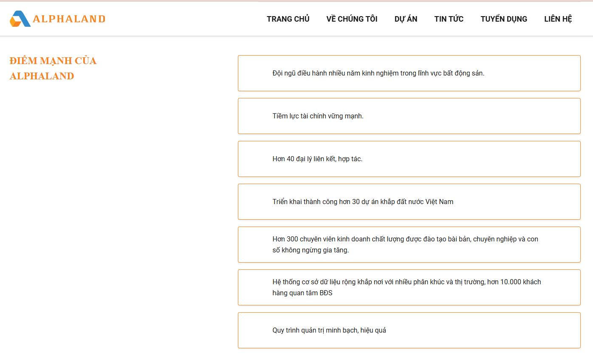The image size is (593, 364).
Task: Select the 'Hơn 40 đại lý liên kết' card
Action: 409,159
